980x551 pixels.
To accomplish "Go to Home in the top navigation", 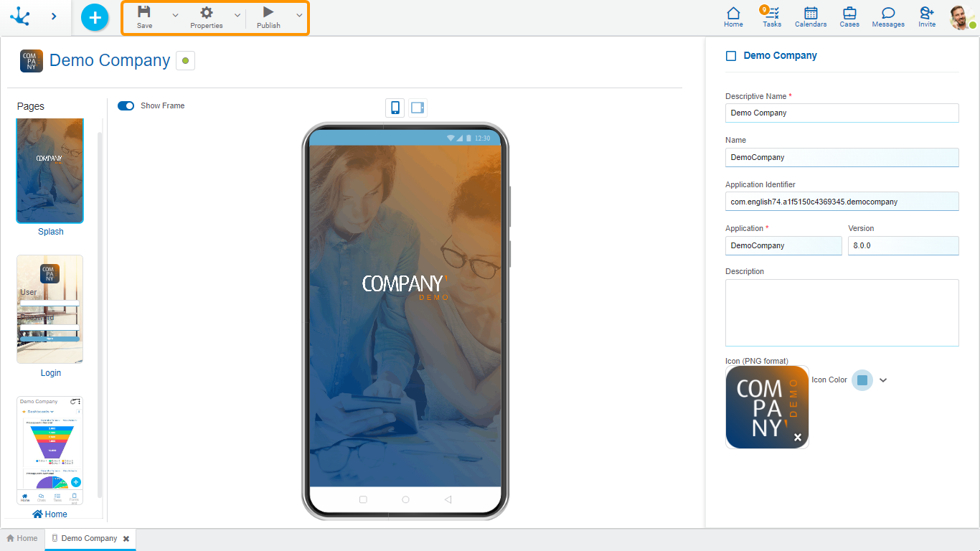I will coord(733,17).
